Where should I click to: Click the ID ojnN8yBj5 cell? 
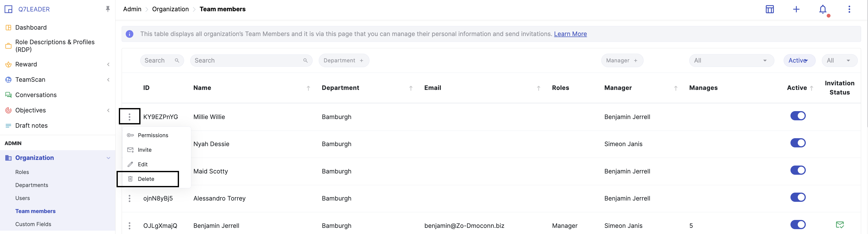pos(158,198)
